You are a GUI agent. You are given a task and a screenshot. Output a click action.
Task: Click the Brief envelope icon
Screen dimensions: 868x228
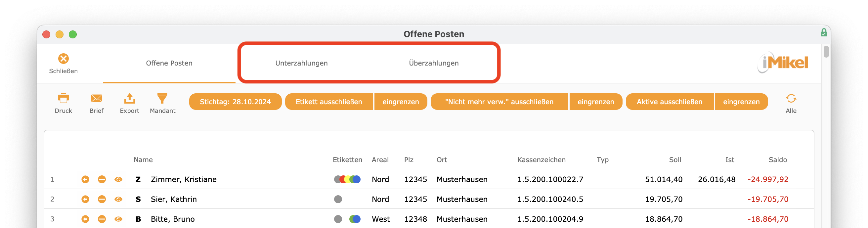[96, 99]
